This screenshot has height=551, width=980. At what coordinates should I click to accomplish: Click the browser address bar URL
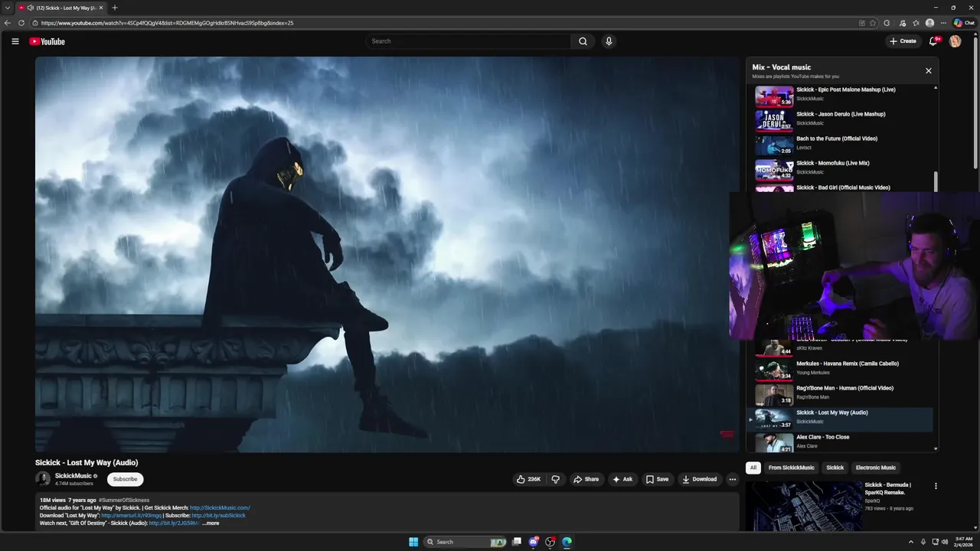click(167, 23)
